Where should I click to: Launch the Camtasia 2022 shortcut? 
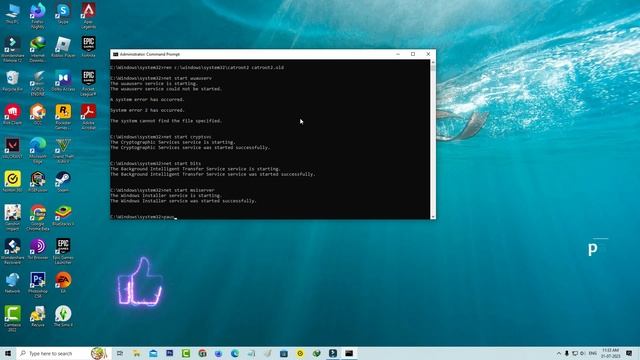click(x=12, y=319)
